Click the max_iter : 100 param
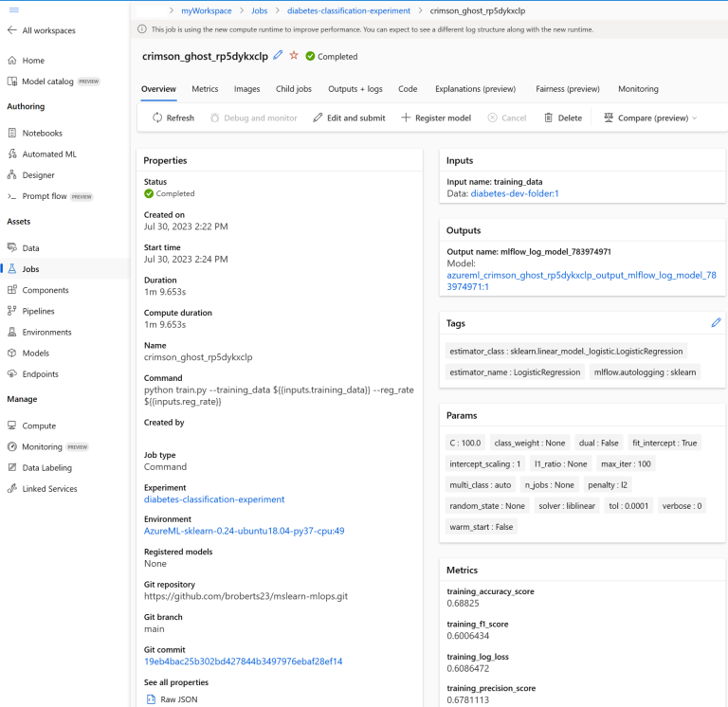Viewport: 728px width, 707px height. 626,464
